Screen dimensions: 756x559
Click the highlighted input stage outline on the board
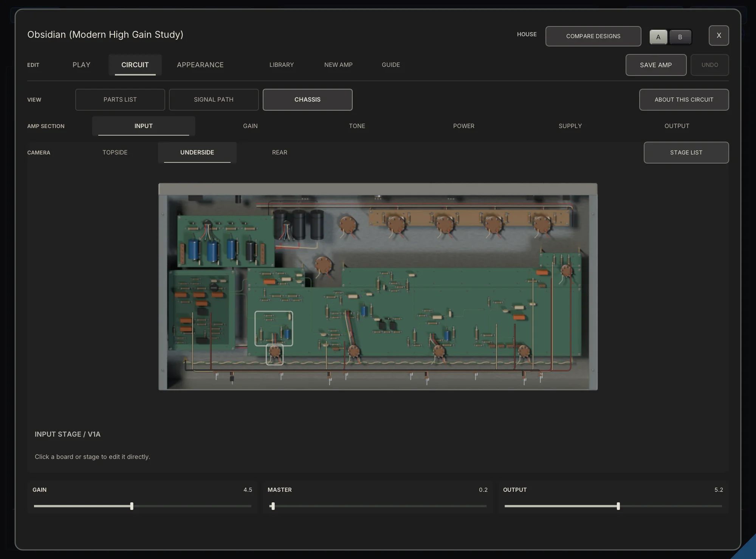[x=274, y=328]
